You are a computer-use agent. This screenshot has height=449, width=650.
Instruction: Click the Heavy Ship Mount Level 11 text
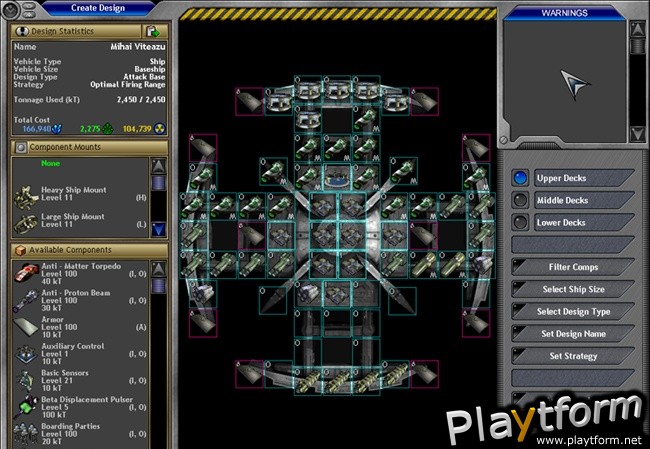(x=73, y=194)
